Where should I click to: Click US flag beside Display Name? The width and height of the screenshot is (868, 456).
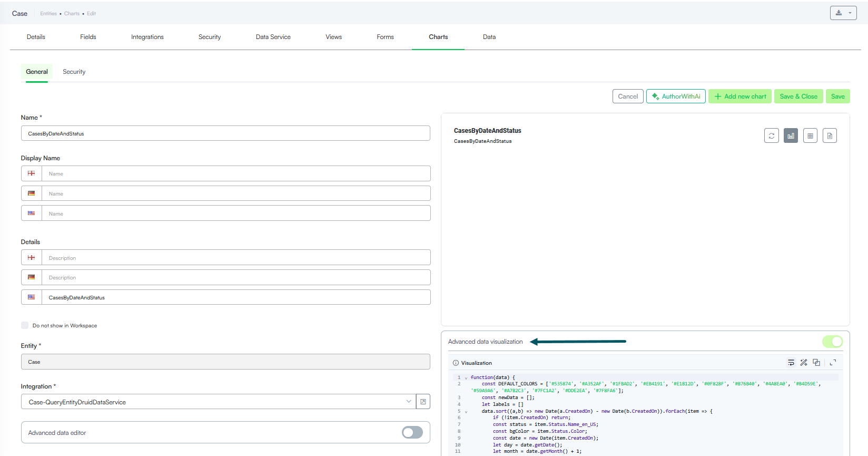point(32,214)
